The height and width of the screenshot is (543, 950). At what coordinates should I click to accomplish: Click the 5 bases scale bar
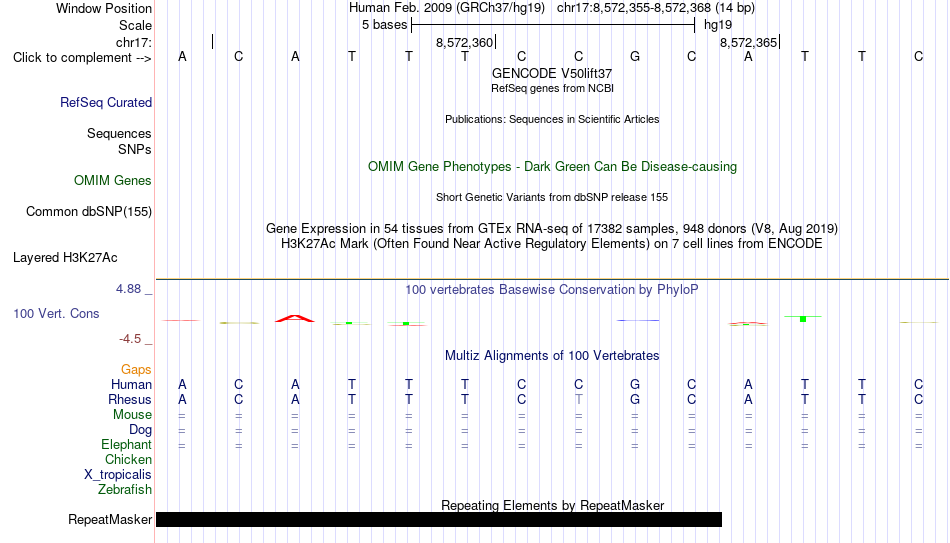click(x=553, y=25)
